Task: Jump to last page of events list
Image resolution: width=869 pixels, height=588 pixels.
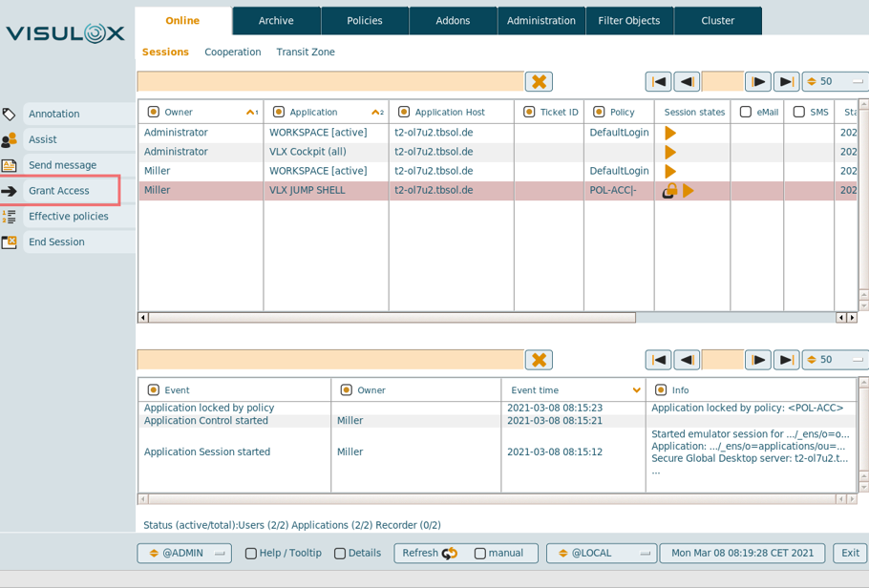Action: point(786,360)
